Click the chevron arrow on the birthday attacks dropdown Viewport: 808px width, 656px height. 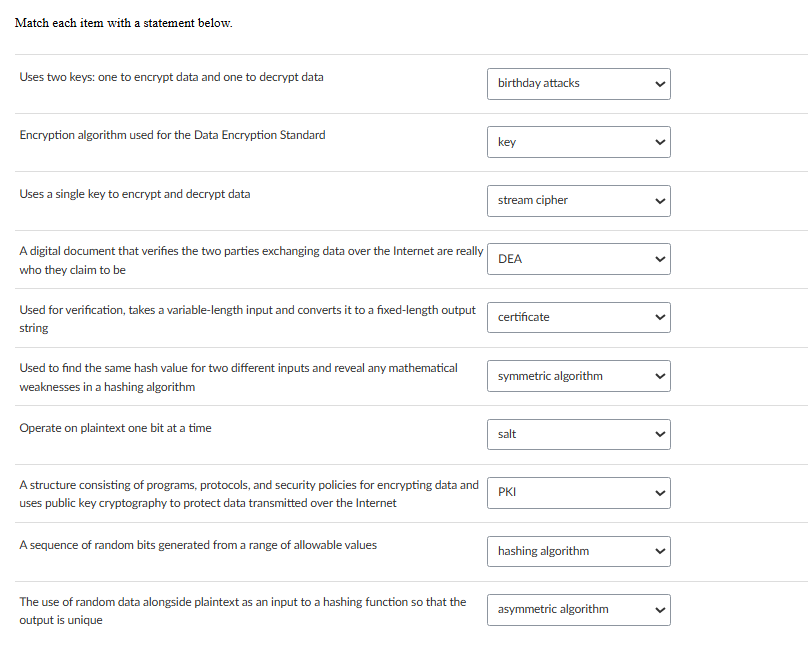click(x=659, y=84)
